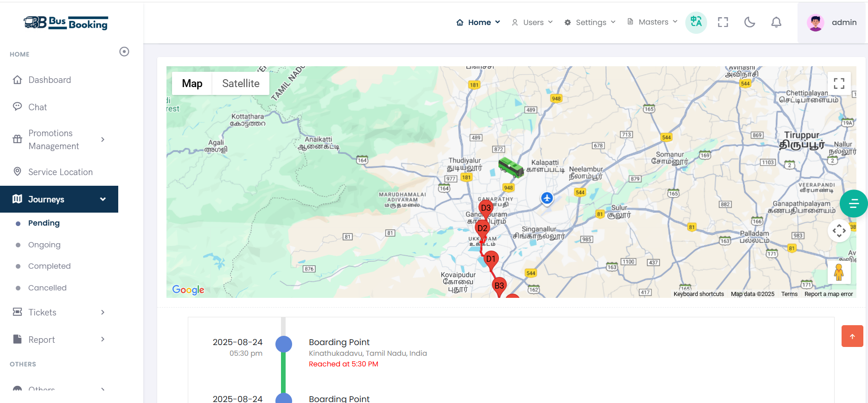The width and height of the screenshot is (868, 403).
Task: Open the Settings dropdown menu
Action: point(590,22)
